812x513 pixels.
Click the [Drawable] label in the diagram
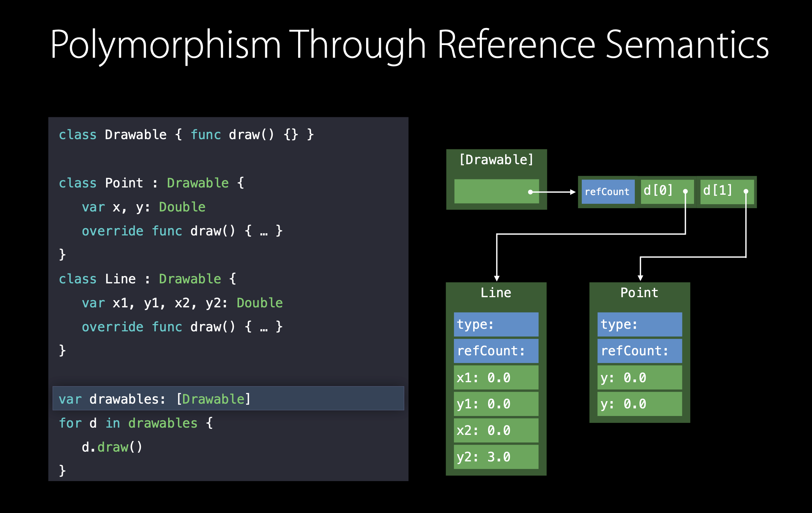point(496,160)
